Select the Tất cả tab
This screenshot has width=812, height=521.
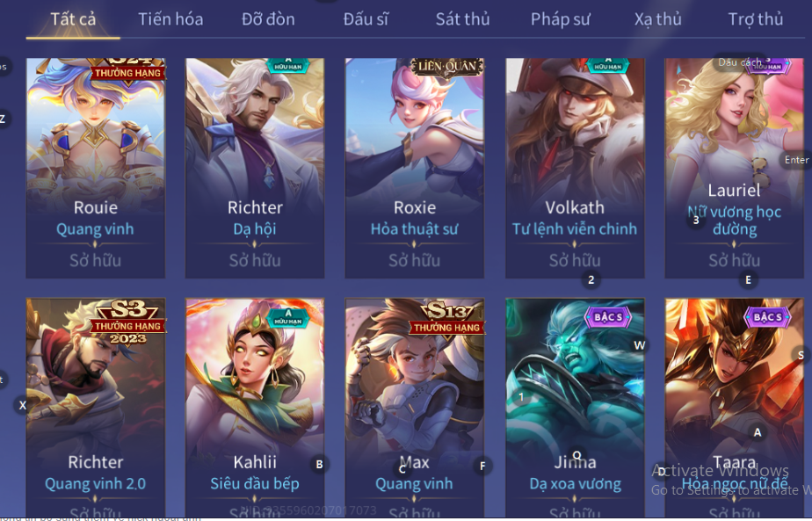(73, 19)
